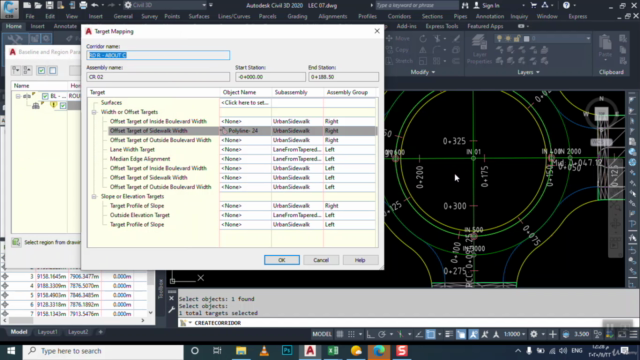
Task: Open the Alignments menu
Action: click(x=333, y=16)
